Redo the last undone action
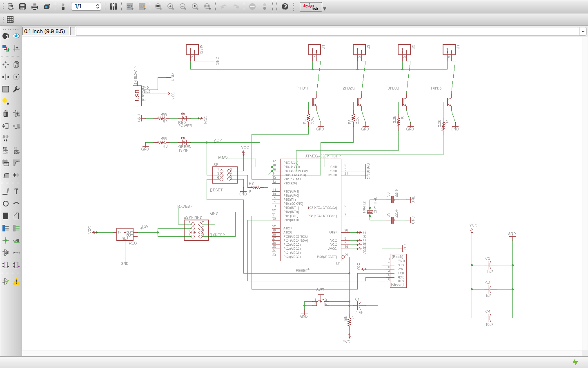 (236, 7)
